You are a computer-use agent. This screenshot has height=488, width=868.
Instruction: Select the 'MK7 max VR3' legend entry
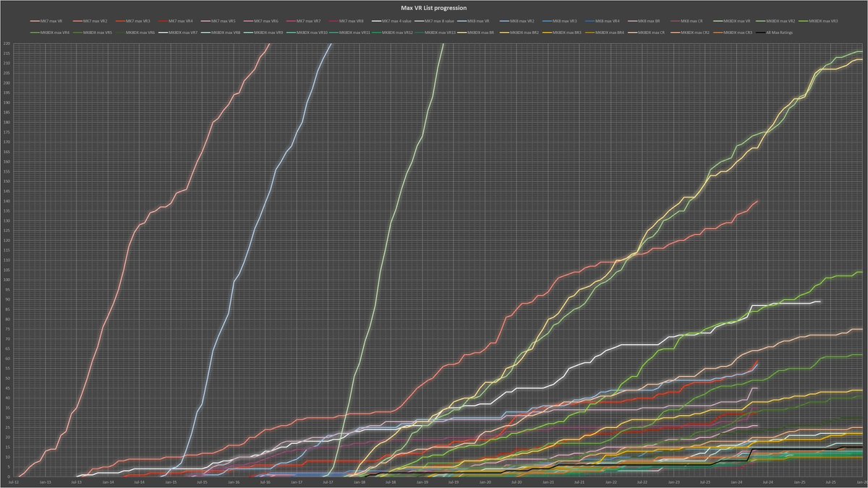133,21
